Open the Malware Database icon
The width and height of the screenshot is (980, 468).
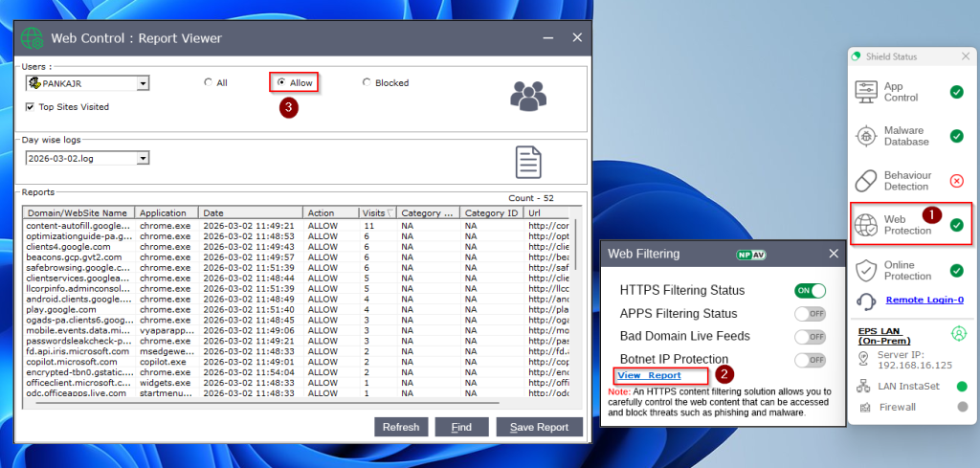(x=866, y=136)
